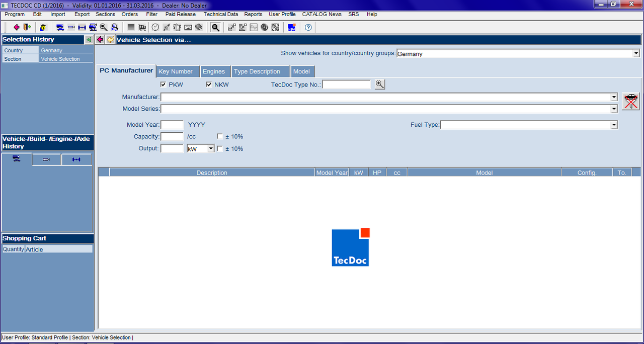This screenshot has width=644, height=344.
Task: Click the crossed-out car reset icon
Action: click(x=631, y=101)
